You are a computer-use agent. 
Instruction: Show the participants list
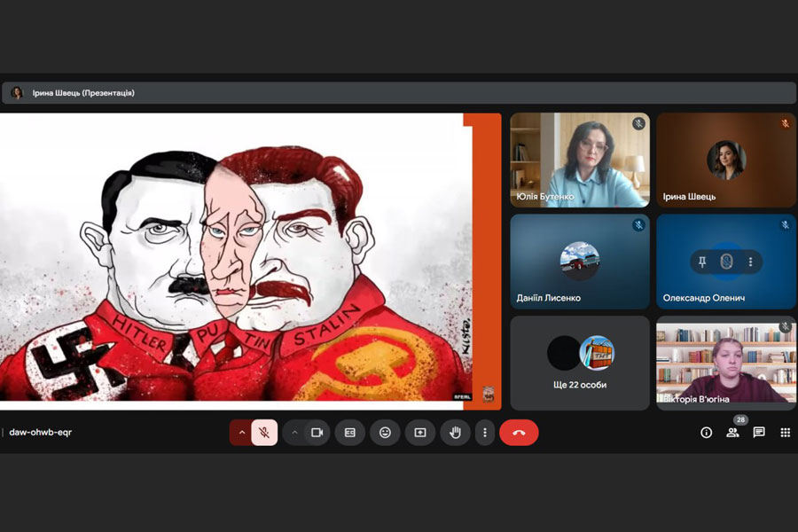click(733, 433)
